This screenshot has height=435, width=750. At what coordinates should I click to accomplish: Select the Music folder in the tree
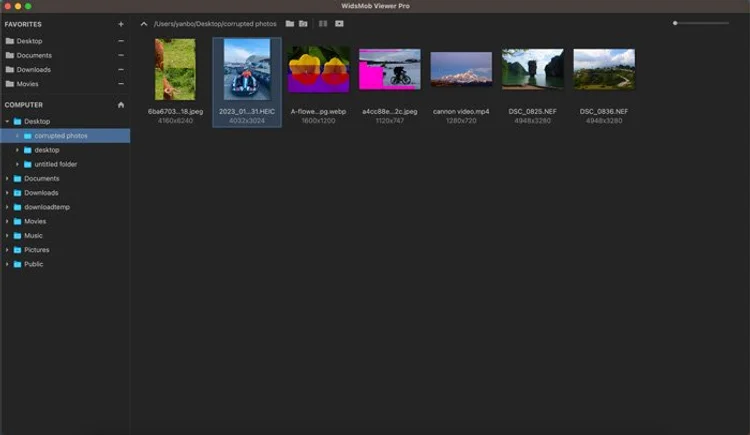tap(33, 235)
